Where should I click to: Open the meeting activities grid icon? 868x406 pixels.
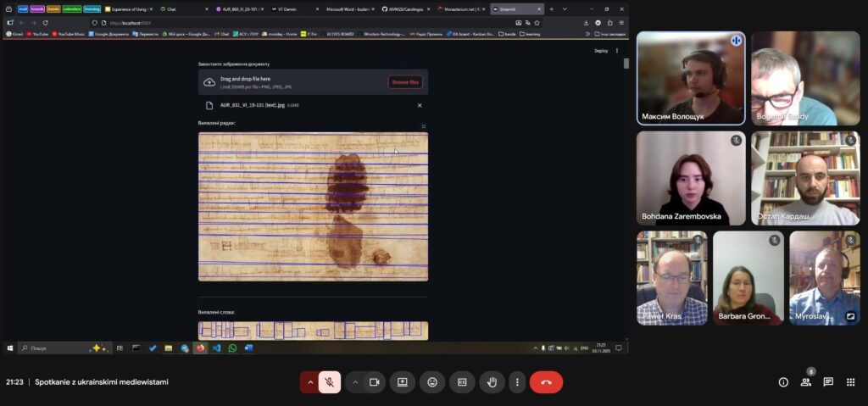pos(851,382)
